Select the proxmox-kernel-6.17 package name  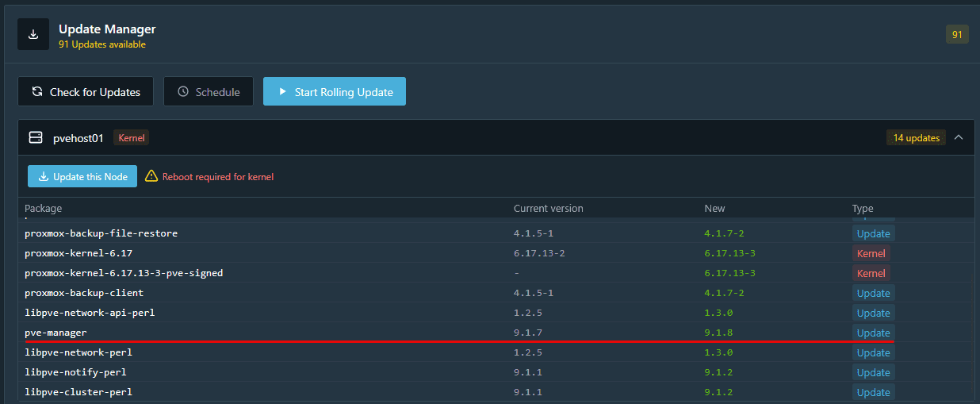coord(78,253)
